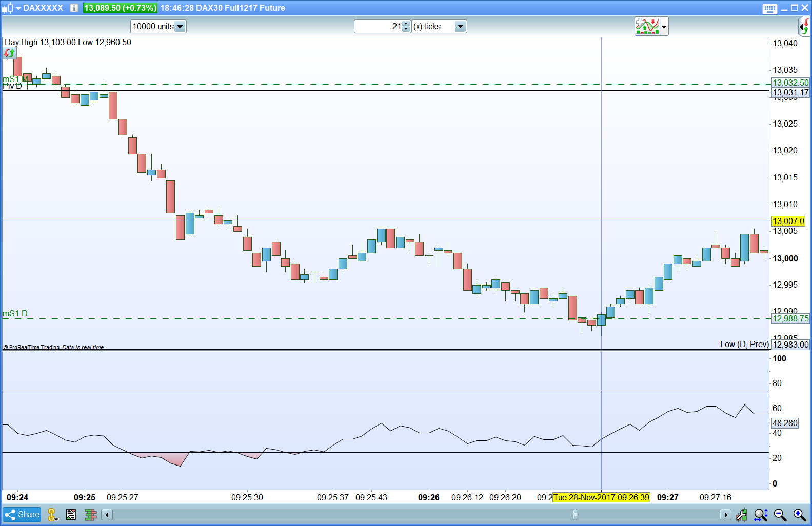Open the chain link chart icon
This screenshot has height=526, width=812.
(52, 515)
